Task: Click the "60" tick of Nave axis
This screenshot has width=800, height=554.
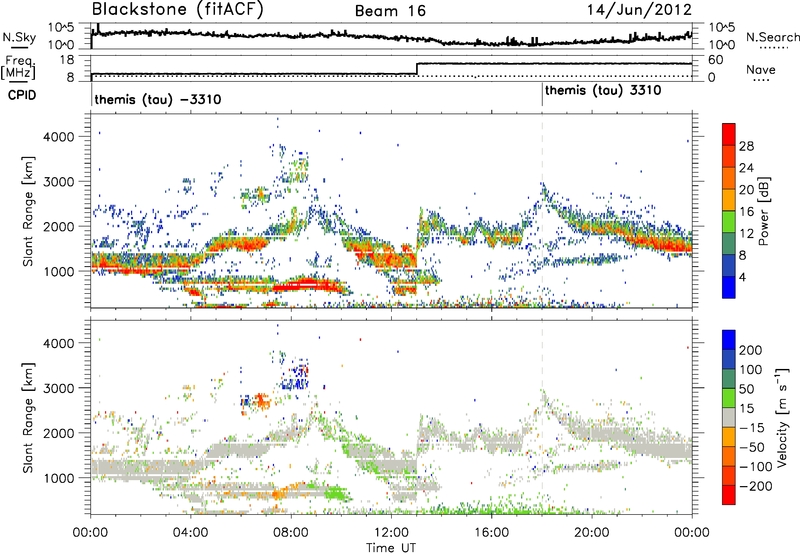Action: tap(715, 60)
